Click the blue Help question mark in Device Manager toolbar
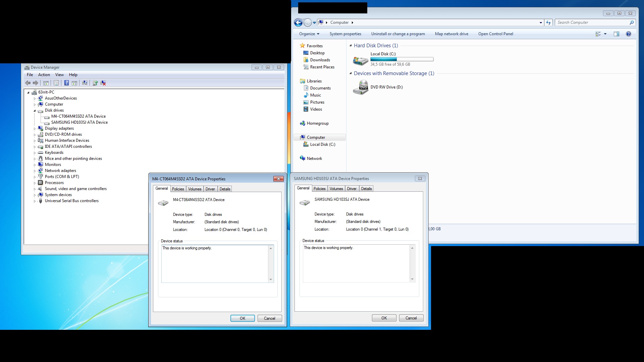 (66, 83)
